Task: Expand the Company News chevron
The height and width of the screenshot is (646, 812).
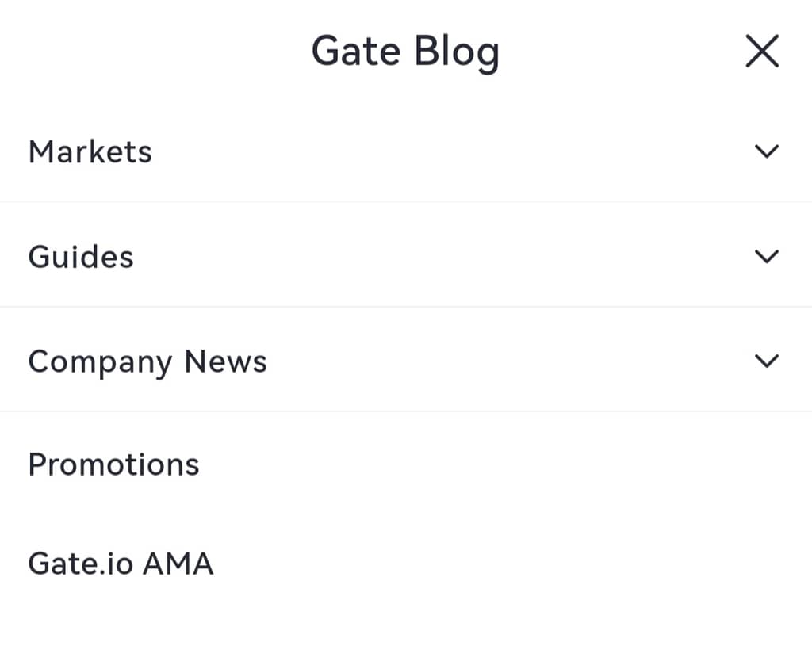Action: [766, 361]
